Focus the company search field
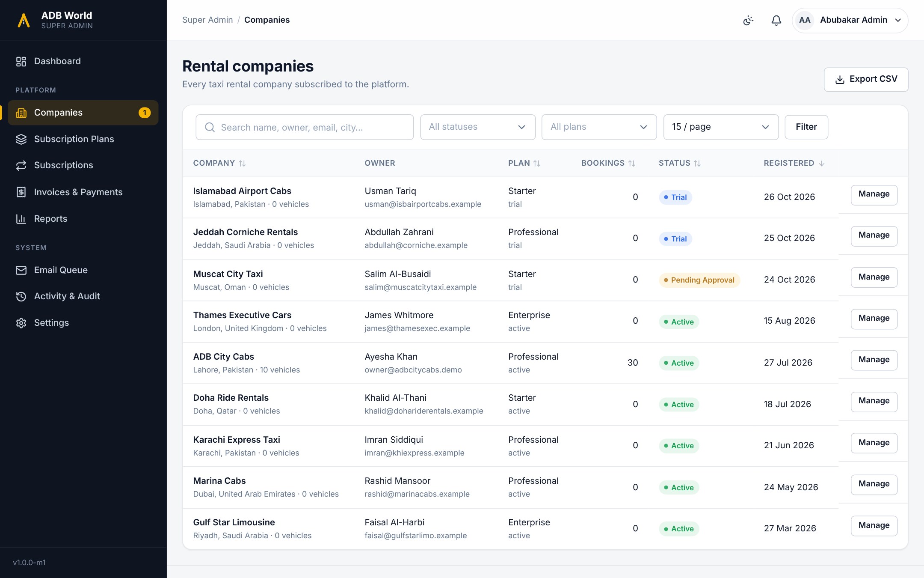Image resolution: width=924 pixels, height=578 pixels. click(305, 127)
